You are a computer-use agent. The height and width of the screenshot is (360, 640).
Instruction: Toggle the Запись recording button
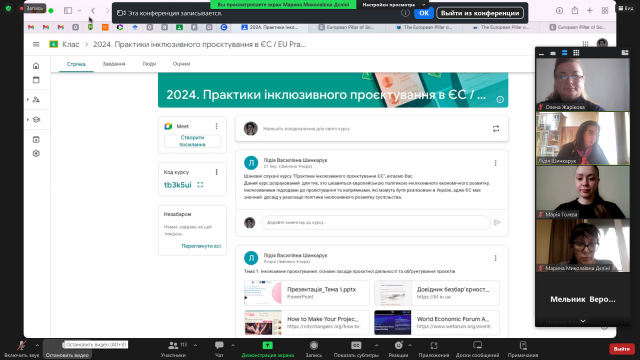coord(313,349)
